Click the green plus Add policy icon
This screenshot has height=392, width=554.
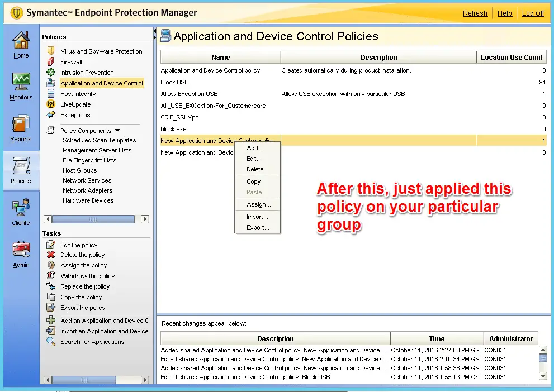coord(51,320)
